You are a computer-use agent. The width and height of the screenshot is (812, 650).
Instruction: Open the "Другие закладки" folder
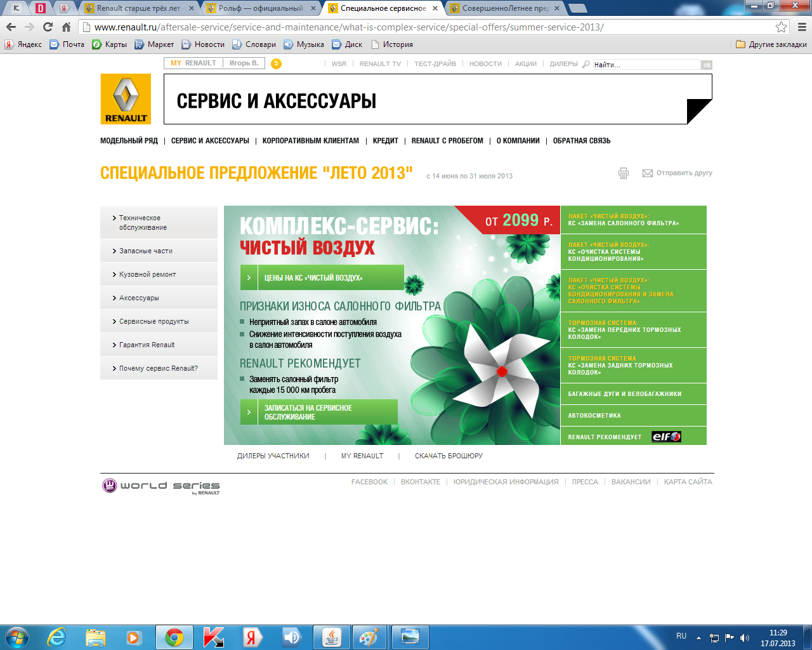point(771,44)
